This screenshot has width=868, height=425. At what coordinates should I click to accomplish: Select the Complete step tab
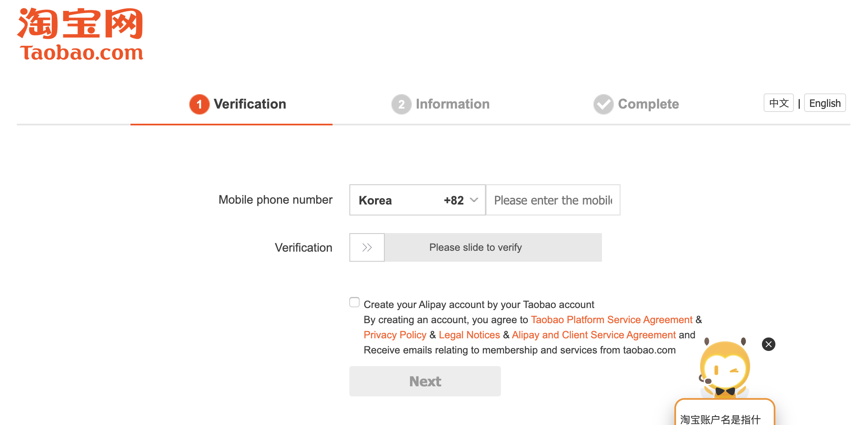coord(636,104)
